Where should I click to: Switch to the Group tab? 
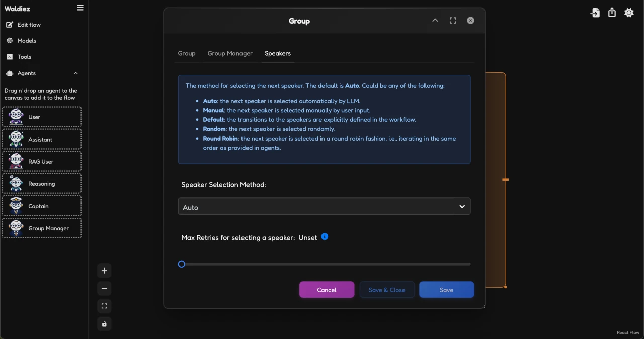pyautogui.click(x=187, y=53)
